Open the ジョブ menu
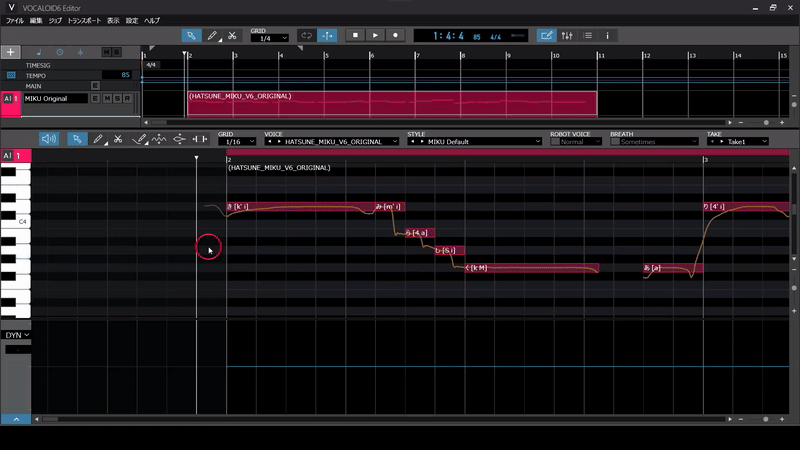Viewport: 800px width, 450px height. click(x=55, y=21)
